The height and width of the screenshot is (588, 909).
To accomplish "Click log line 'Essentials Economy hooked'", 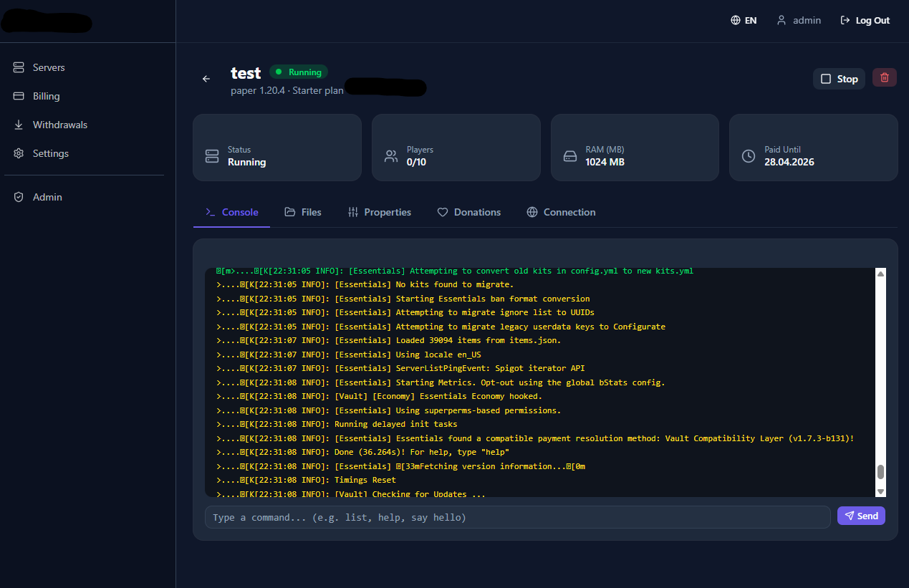I will coord(379,396).
